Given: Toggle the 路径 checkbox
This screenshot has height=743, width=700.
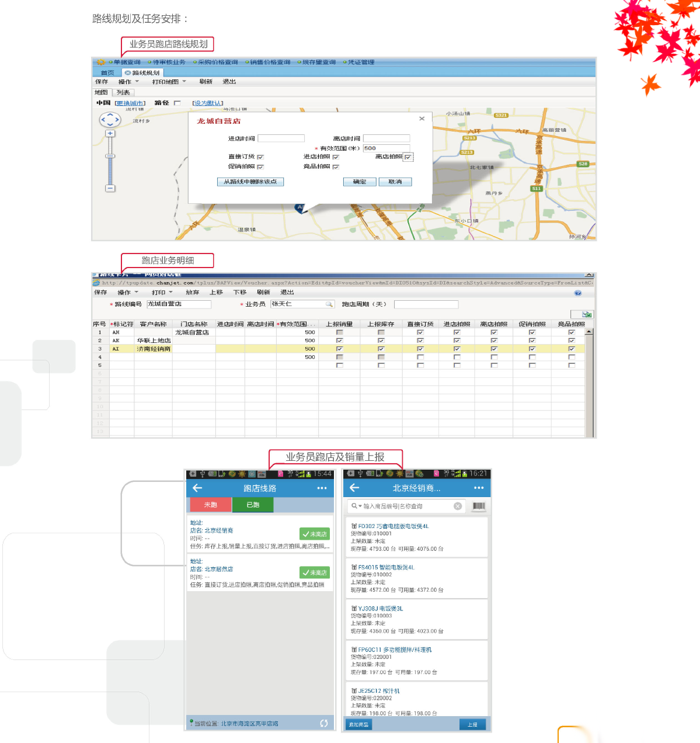Looking at the screenshot, I should tap(177, 103).
